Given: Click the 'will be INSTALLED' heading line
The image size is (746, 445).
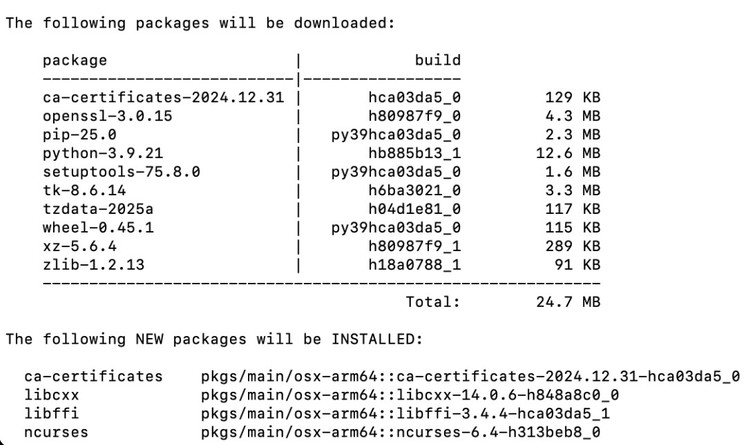Looking at the screenshot, I should [214, 339].
